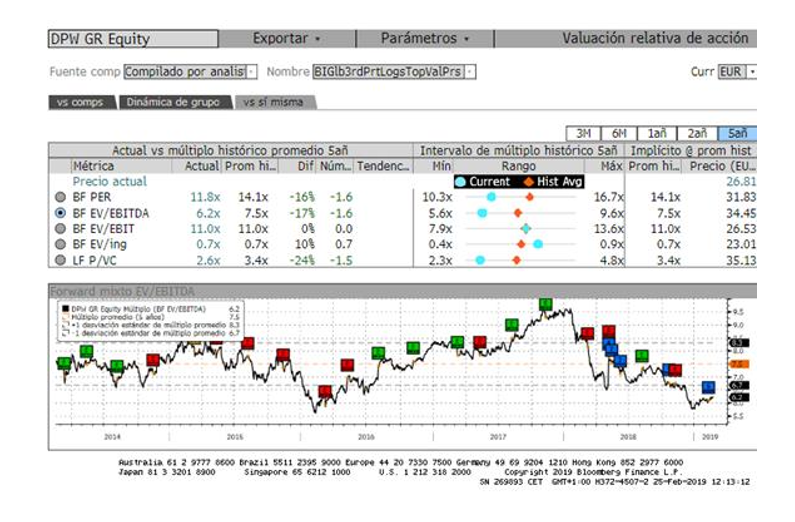Switch to the vs sí misma tab
Screen dimensions: 795x522
pyautogui.click(x=274, y=102)
